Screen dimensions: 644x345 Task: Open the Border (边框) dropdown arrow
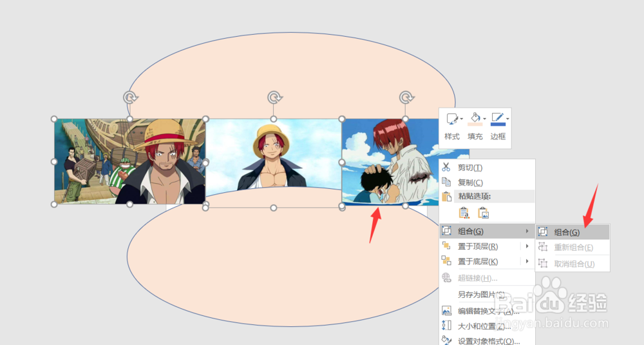(507, 119)
